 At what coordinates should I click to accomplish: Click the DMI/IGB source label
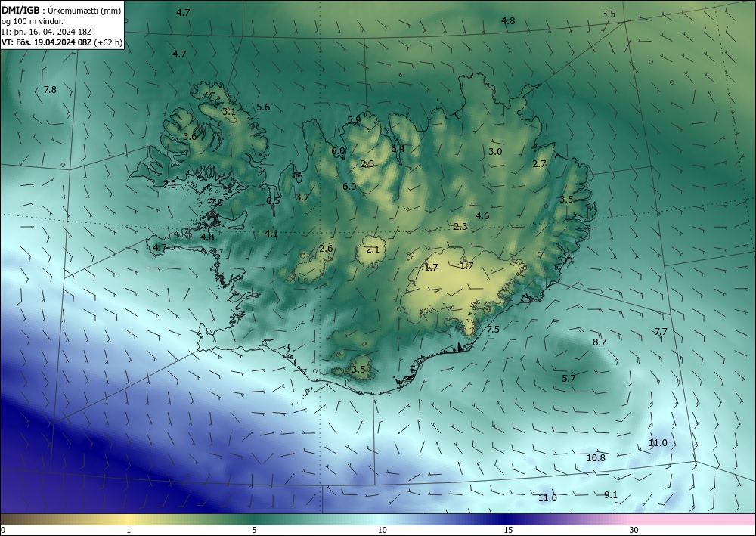[x=20, y=11]
